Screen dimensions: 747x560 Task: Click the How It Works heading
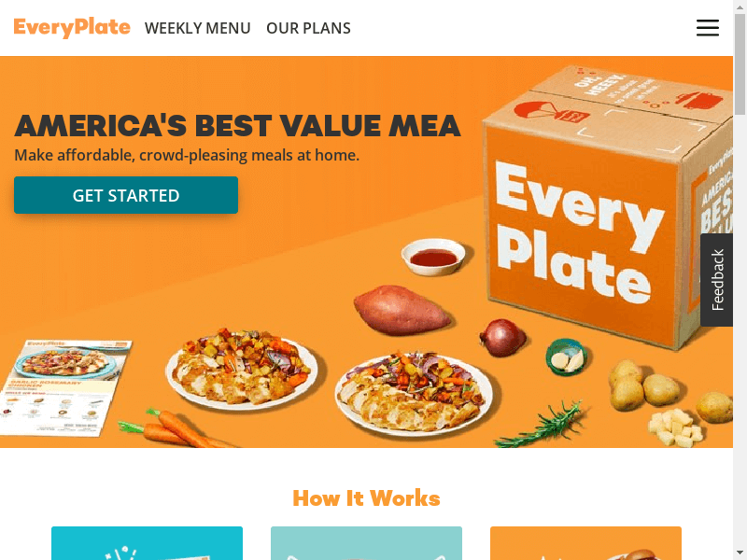pyautogui.click(x=366, y=498)
